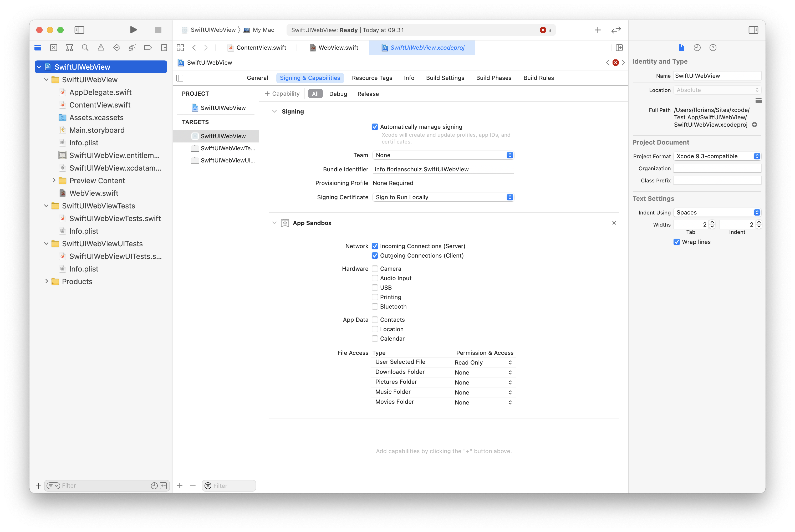
Task: Click the Run (play) button
Action: click(x=133, y=30)
